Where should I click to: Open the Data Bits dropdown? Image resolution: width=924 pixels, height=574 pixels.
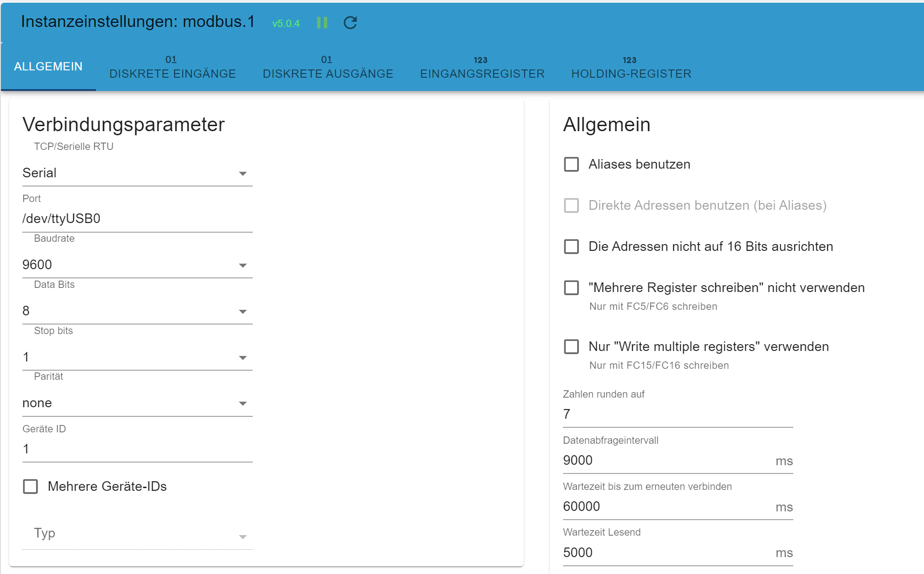pos(137,311)
